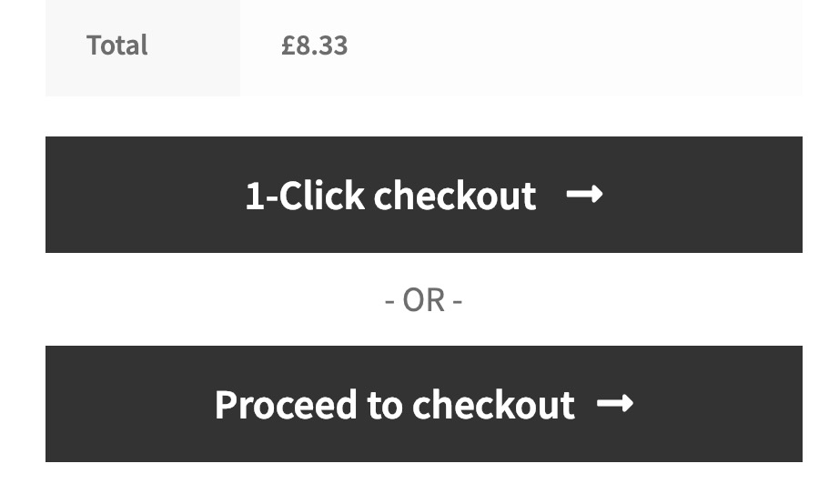
Task: Click the arrow icon on Proceed to checkout
Action: point(615,404)
